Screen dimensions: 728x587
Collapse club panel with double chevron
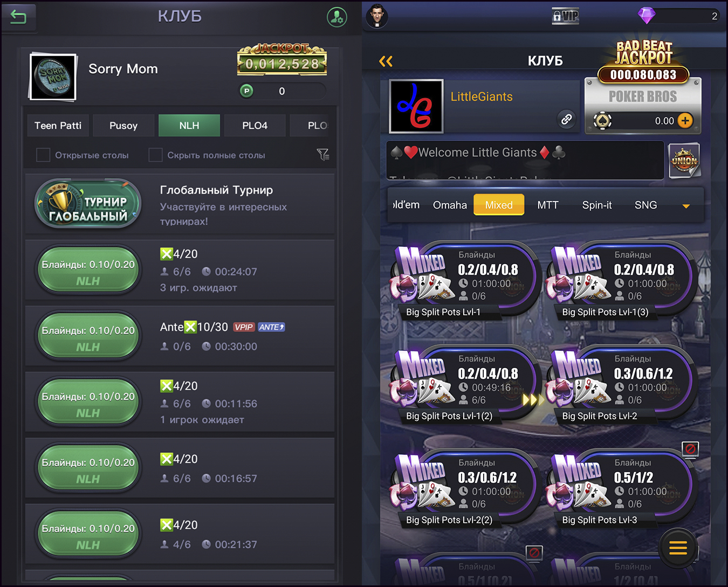tap(386, 61)
